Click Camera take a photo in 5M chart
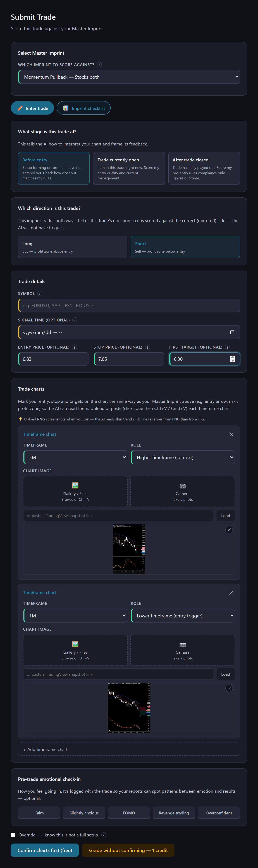 click(x=182, y=491)
